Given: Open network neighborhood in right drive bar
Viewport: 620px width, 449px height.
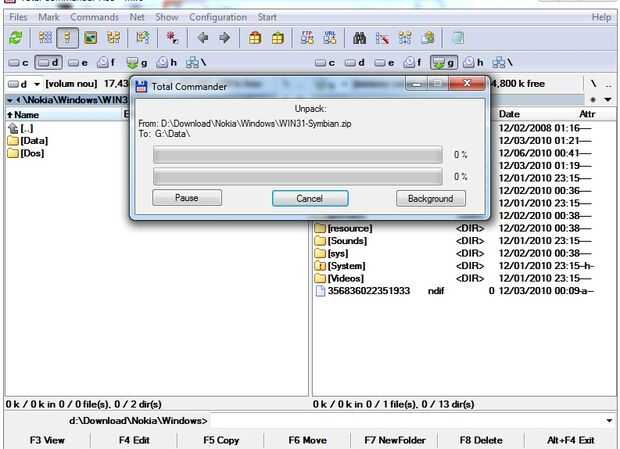Looking at the screenshot, I should [503, 62].
